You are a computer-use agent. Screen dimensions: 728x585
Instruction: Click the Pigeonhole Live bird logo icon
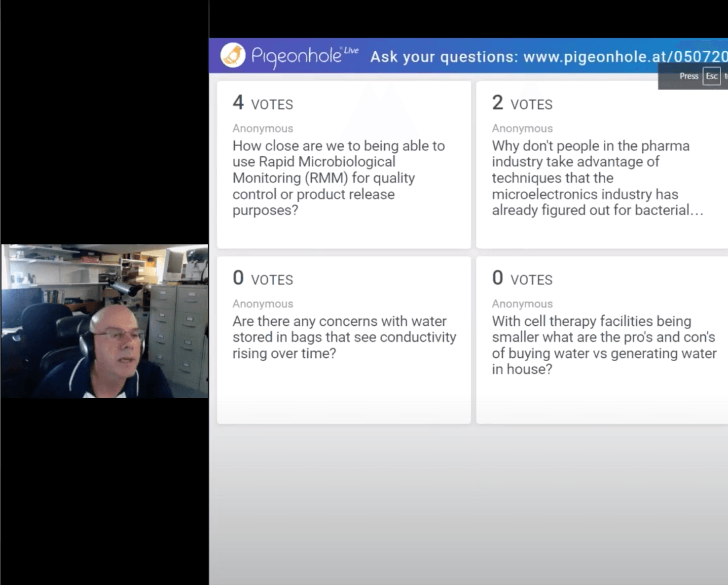pos(233,55)
